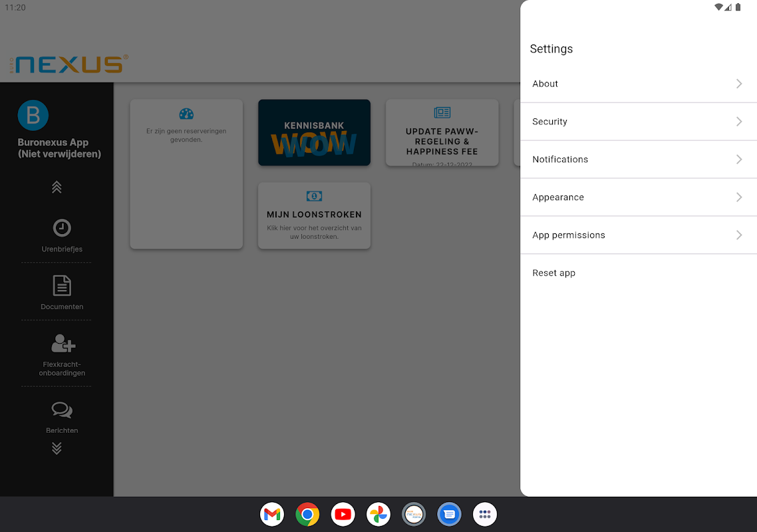
Task: Open Nexus Portal app in taskbar
Action: [x=414, y=515]
